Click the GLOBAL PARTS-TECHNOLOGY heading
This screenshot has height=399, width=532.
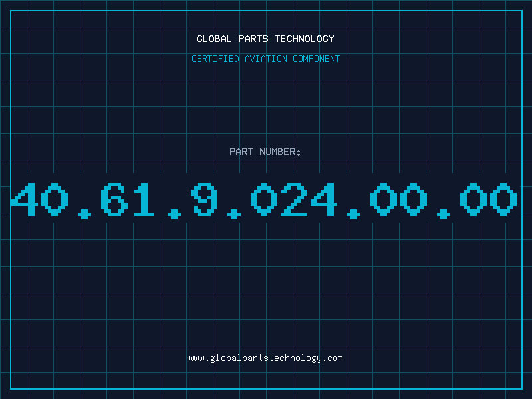[265, 39]
